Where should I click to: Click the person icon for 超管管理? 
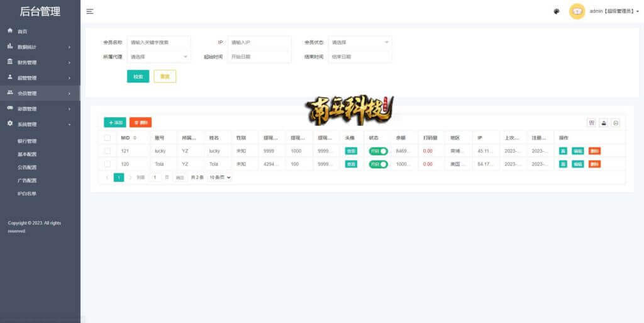[x=10, y=77]
